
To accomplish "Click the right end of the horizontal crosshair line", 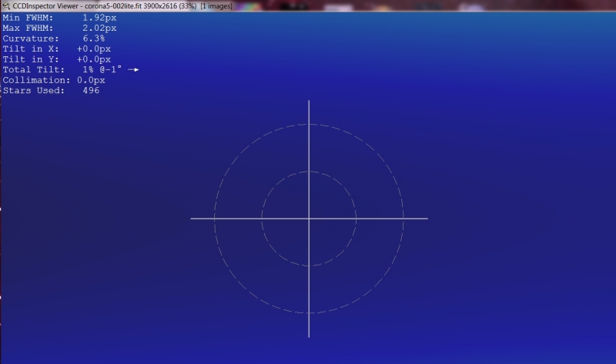I will [x=427, y=219].
